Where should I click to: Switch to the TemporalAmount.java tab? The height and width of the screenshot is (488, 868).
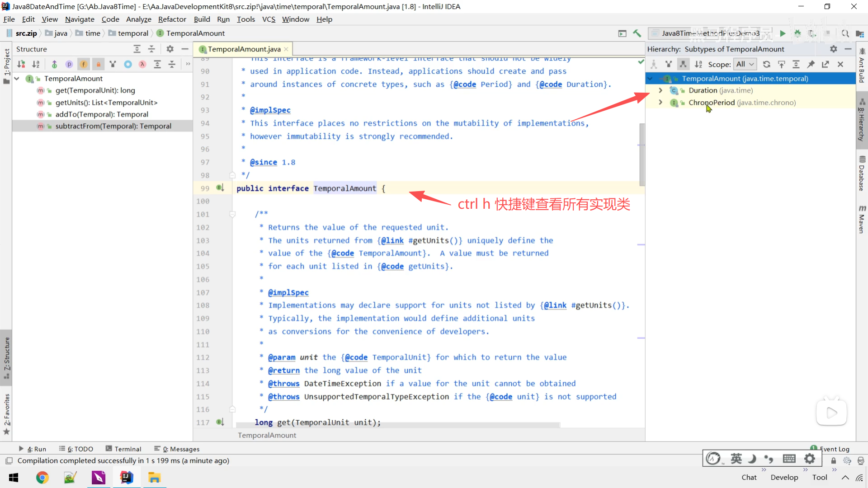point(243,49)
